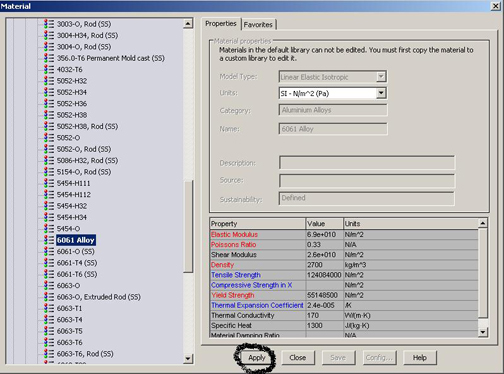Click the property table scroll-down arrow

[482, 332]
